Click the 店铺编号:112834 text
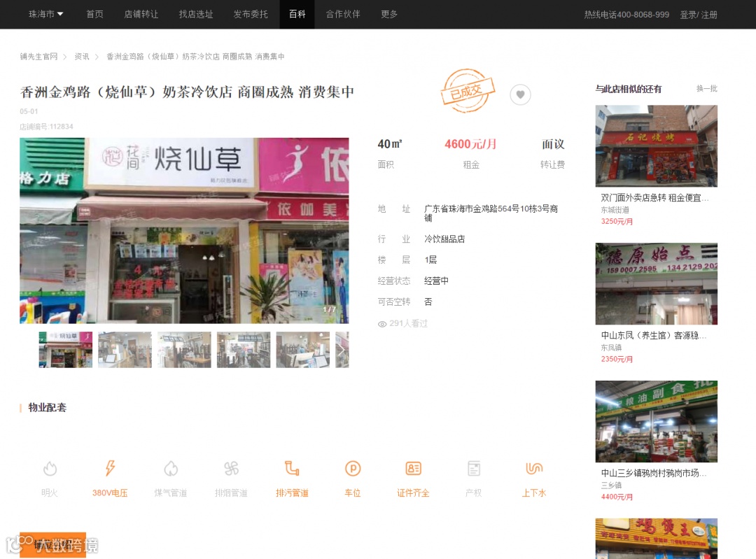 coord(46,127)
